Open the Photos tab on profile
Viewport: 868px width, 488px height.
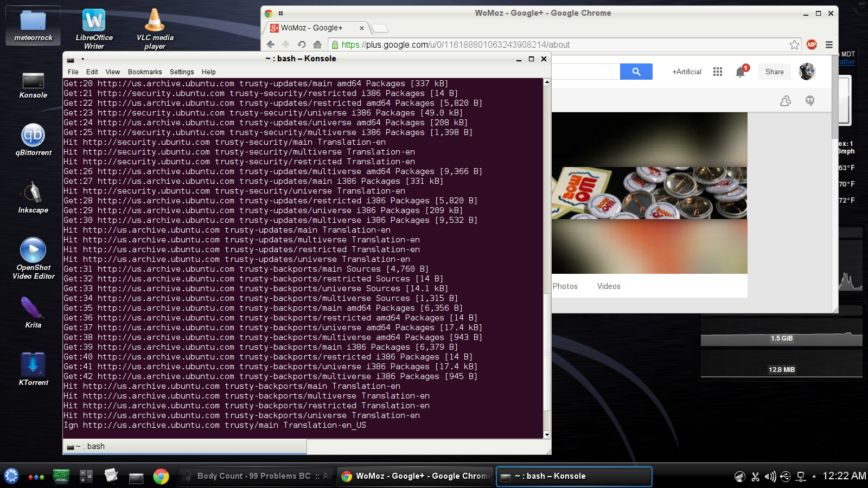(565, 286)
